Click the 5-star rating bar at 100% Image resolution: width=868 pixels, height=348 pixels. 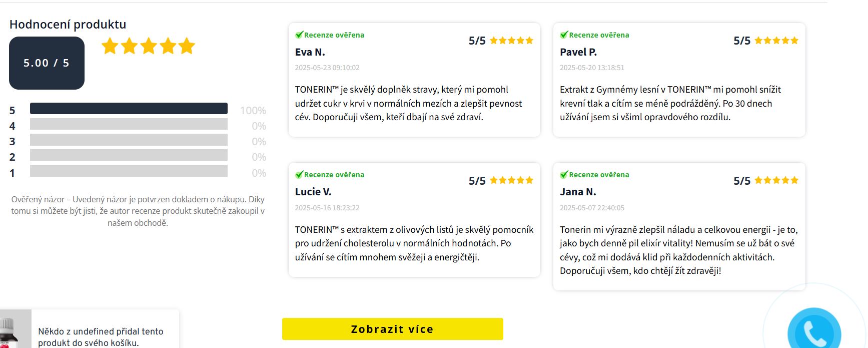129,109
